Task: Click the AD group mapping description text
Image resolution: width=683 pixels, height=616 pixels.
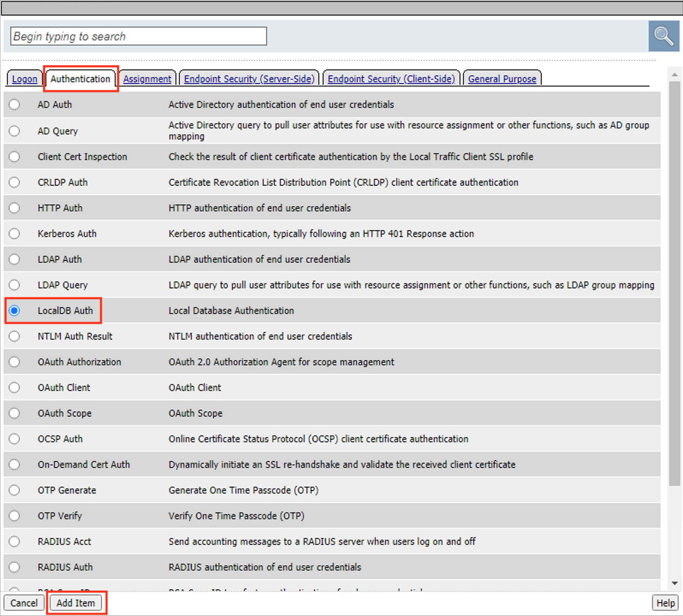Action: [x=409, y=130]
